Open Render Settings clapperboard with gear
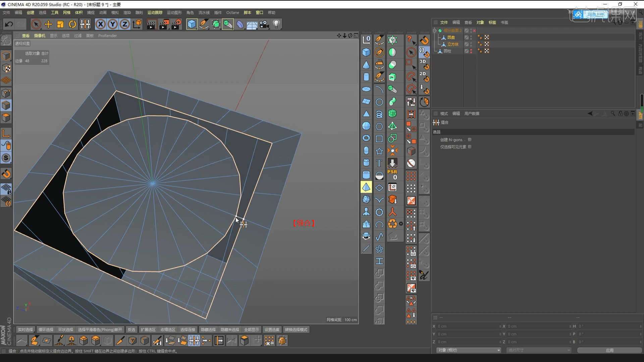Image resolution: width=644 pixels, height=362 pixels. (x=176, y=24)
